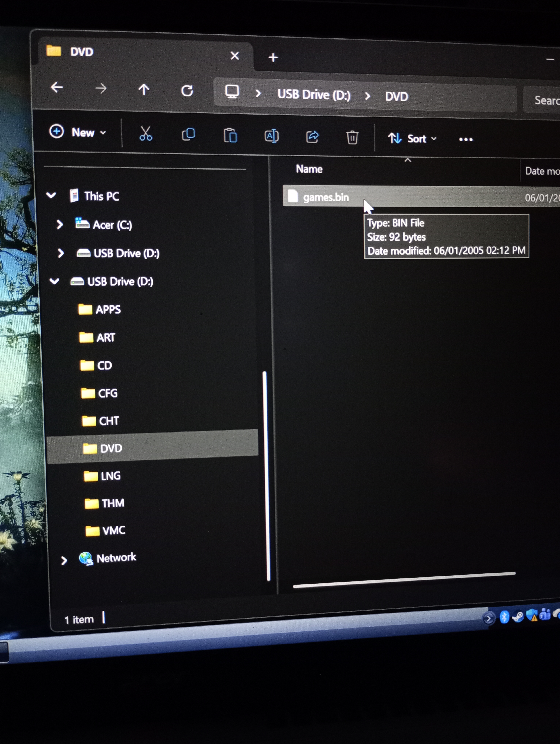Image resolution: width=560 pixels, height=744 pixels.
Task: Collapse the This PC tree node
Action: (51, 195)
